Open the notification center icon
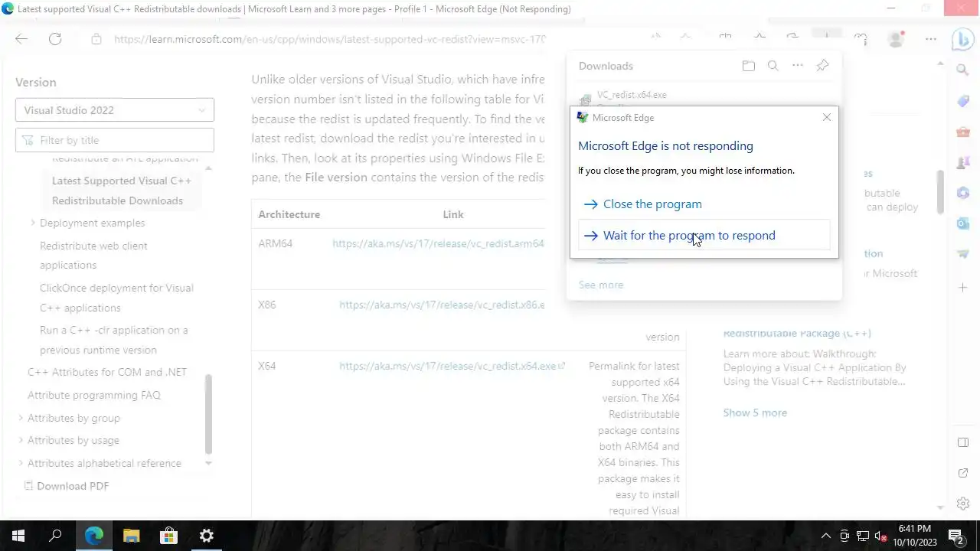 pos(956,536)
